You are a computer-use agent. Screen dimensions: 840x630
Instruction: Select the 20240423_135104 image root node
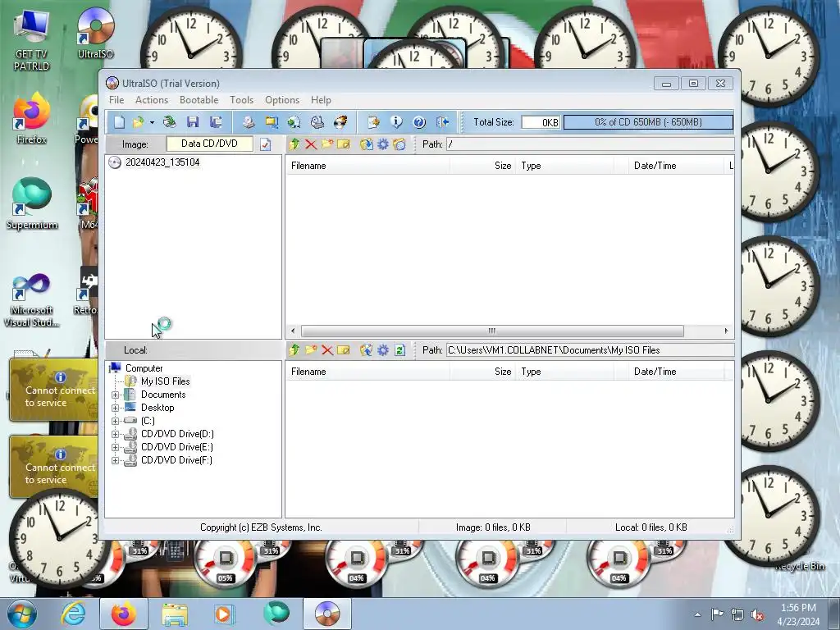pos(162,162)
